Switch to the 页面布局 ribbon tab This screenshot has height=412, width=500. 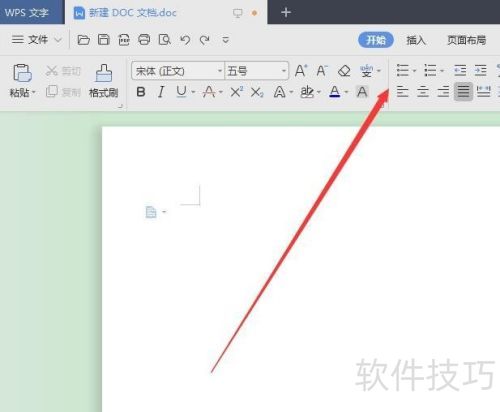[x=466, y=40]
